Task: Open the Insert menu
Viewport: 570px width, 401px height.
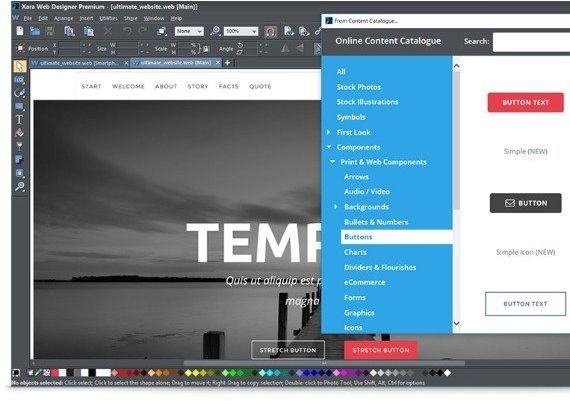Action: 86,18
